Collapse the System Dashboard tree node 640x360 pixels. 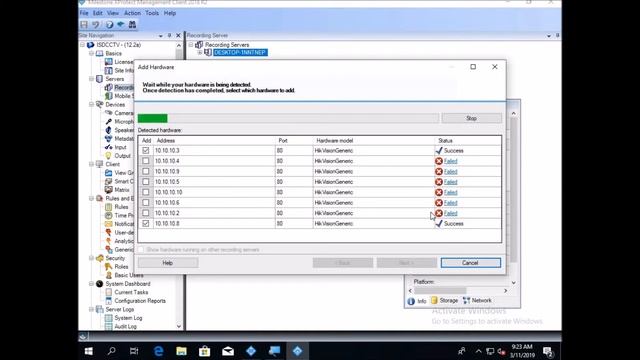click(x=92, y=284)
